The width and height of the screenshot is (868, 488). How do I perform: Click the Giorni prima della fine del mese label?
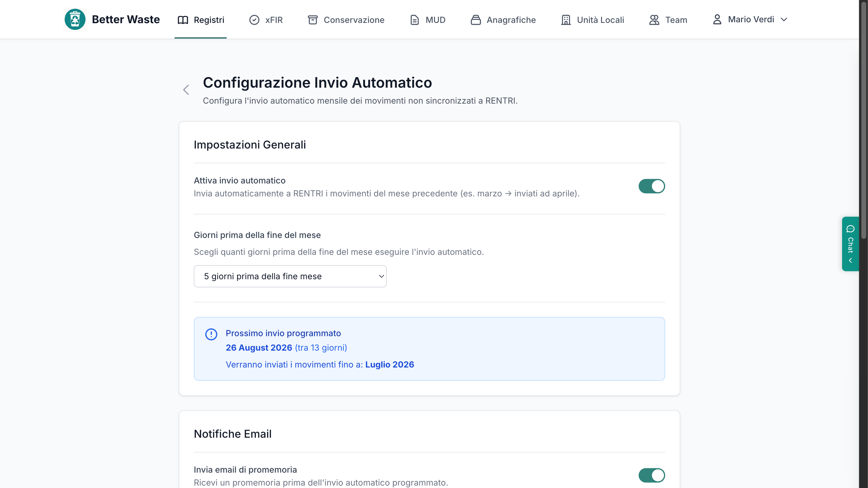coord(257,235)
